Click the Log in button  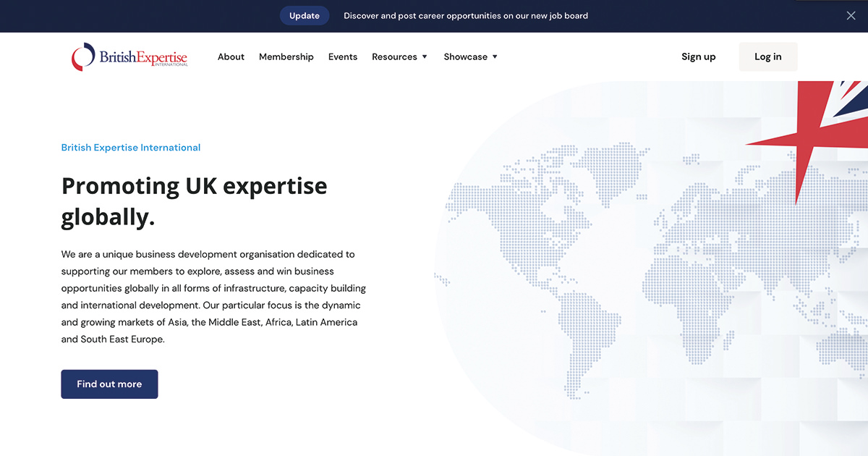(x=767, y=56)
